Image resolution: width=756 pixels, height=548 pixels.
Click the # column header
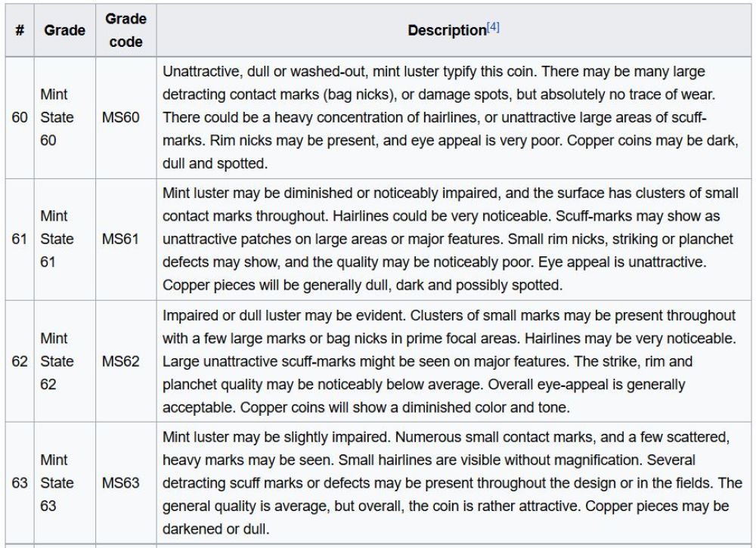click(x=20, y=30)
